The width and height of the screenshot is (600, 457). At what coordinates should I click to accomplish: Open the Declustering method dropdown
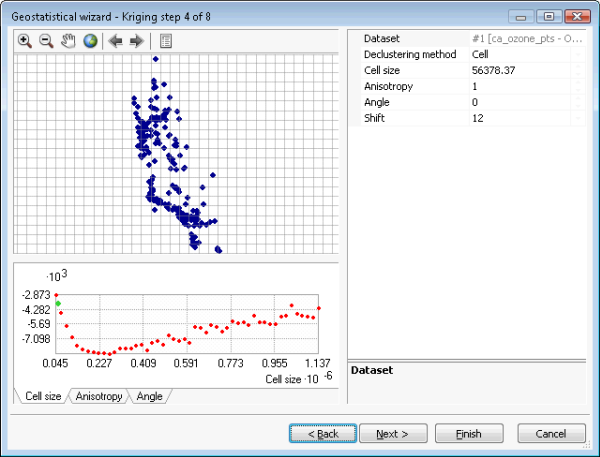click(x=520, y=54)
